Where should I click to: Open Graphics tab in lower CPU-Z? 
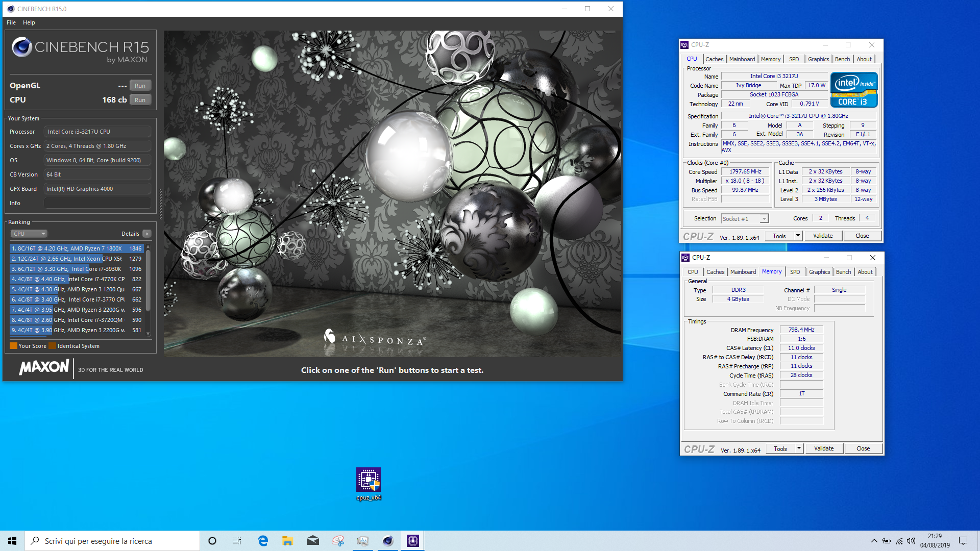pyautogui.click(x=819, y=272)
